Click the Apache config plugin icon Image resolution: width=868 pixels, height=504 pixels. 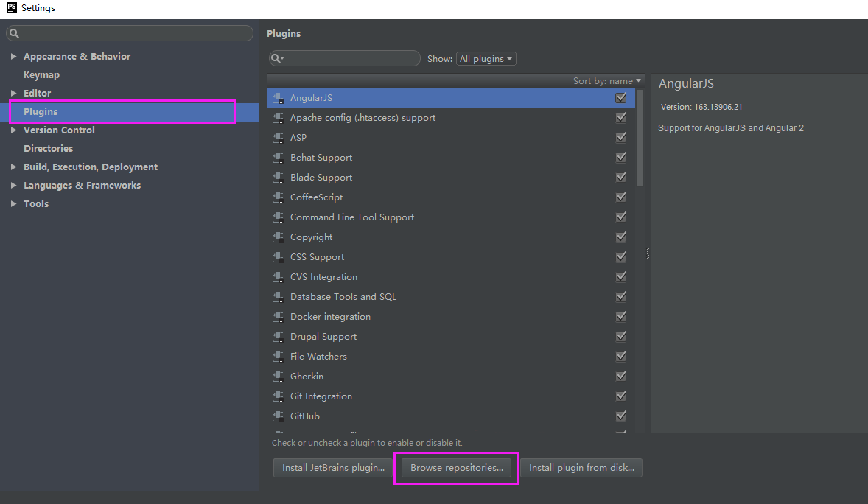[x=278, y=118]
